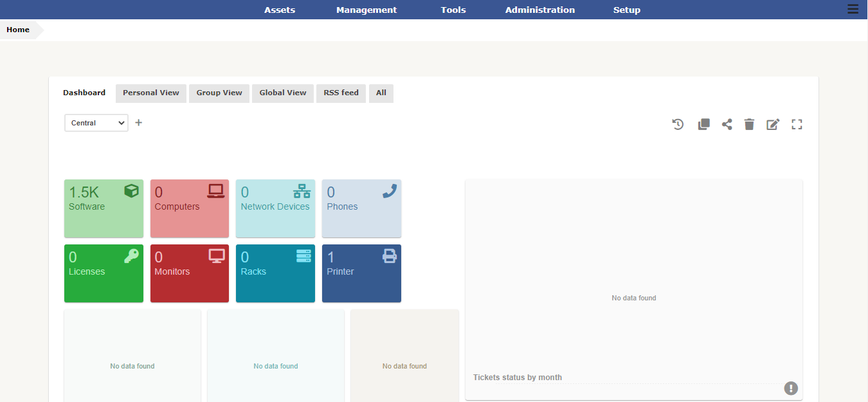This screenshot has width=868, height=402.
Task: Click the Computers laptop icon
Action: [216, 190]
